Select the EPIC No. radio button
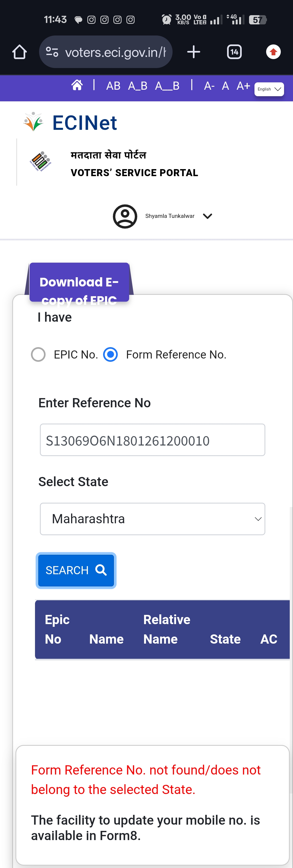 coord(39,354)
